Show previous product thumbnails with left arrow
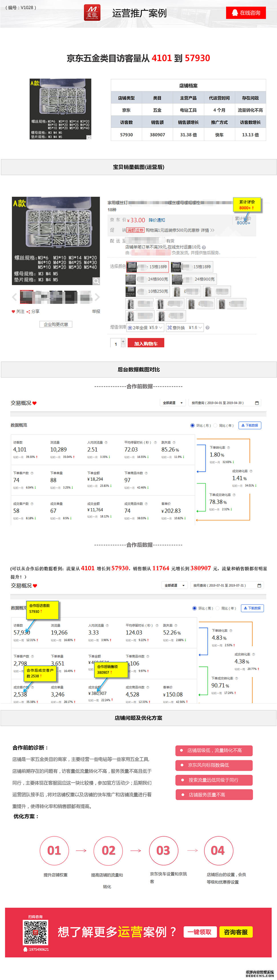The height and width of the screenshot is (980, 277). (x=15, y=297)
